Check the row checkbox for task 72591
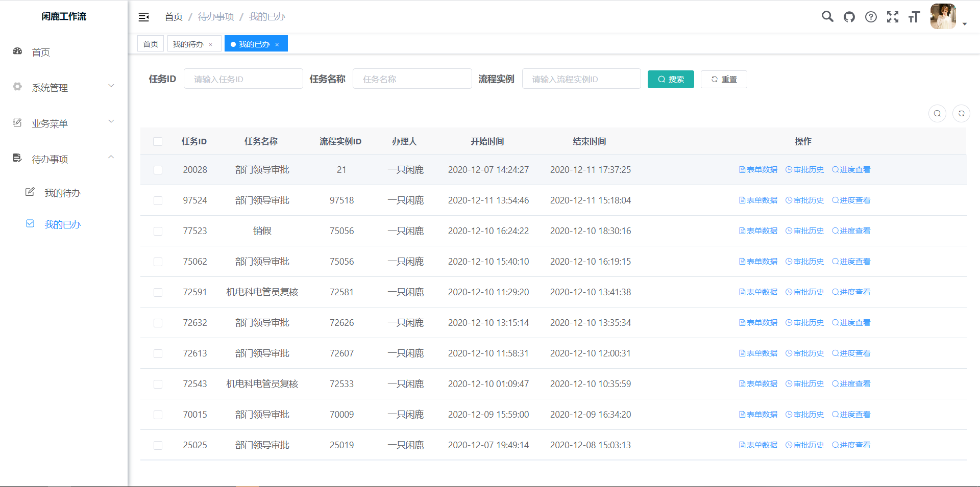 tap(158, 292)
